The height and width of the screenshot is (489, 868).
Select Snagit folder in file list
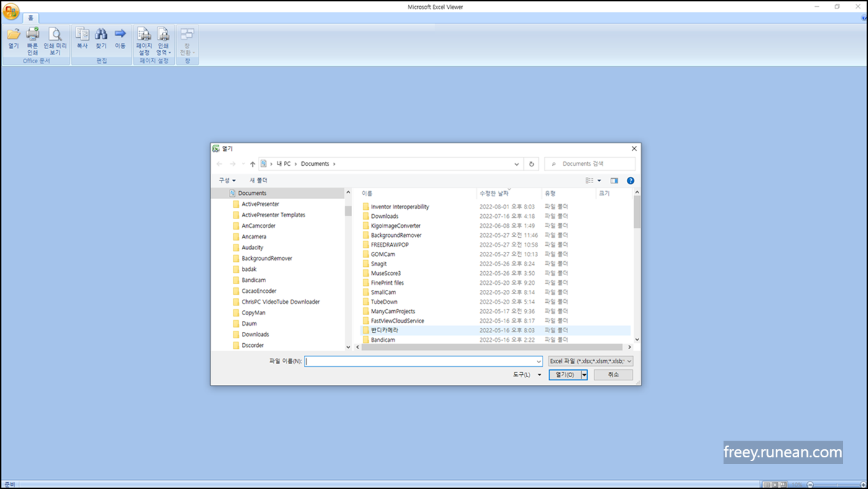pyautogui.click(x=379, y=264)
